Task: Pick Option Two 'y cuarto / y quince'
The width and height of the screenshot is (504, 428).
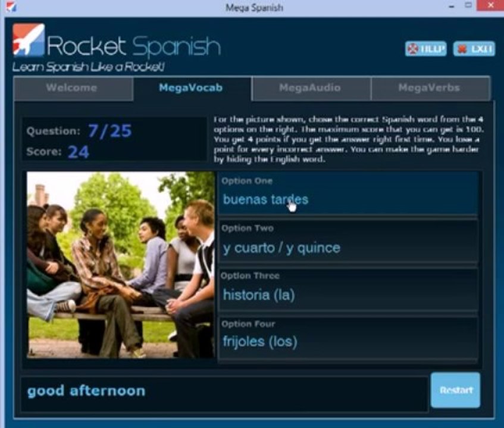Action: tap(348, 241)
